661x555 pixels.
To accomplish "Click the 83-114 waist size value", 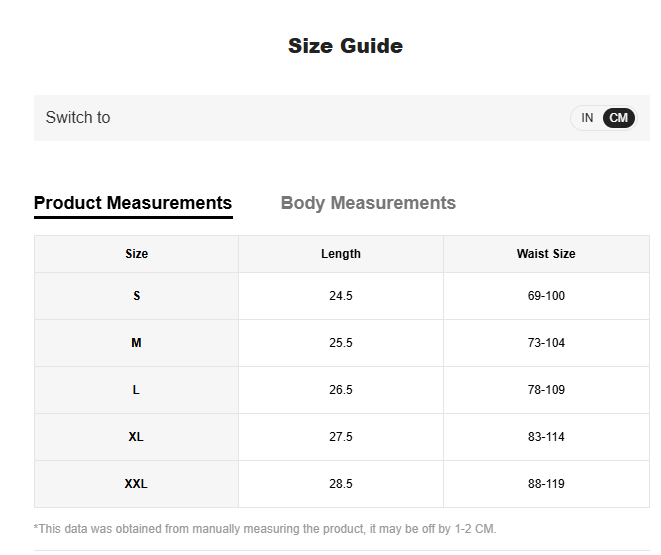I will (546, 437).
